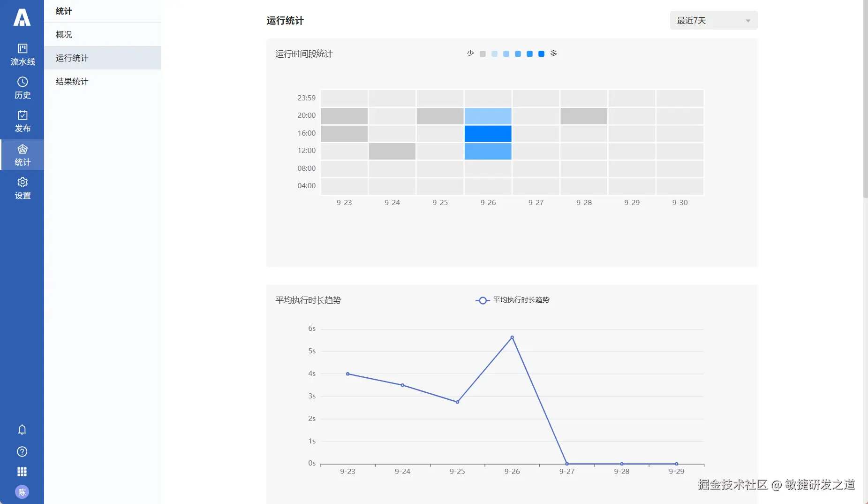The width and height of the screenshot is (868, 504).
Task: Switch to the 概况 overview page
Action: pos(103,34)
